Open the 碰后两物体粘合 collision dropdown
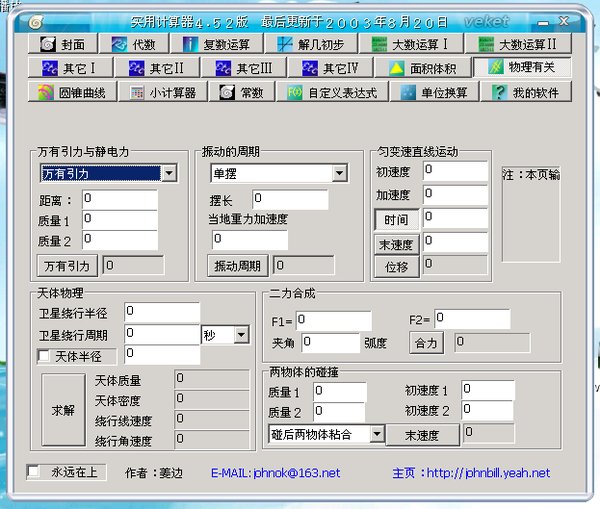 tap(377, 434)
